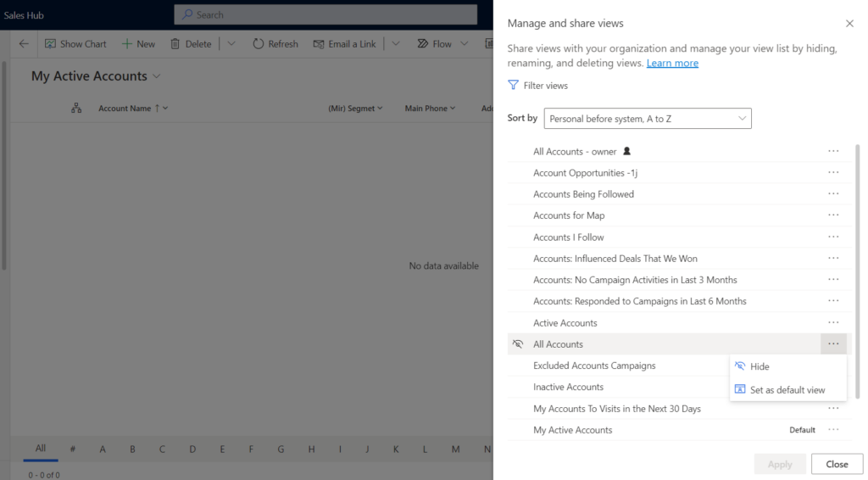Click the views list vertical scrollbar
The height and width of the screenshot is (480, 868).
pos(858,254)
